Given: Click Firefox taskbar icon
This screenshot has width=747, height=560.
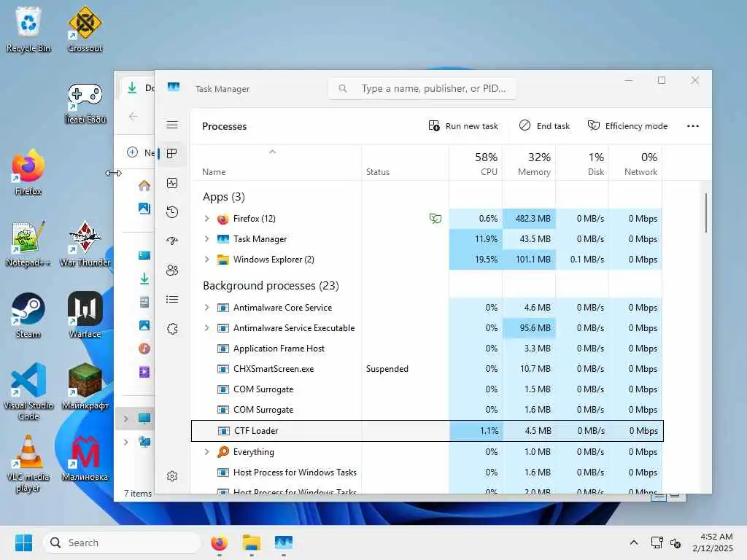Looking at the screenshot, I should pyautogui.click(x=219, y=542).
